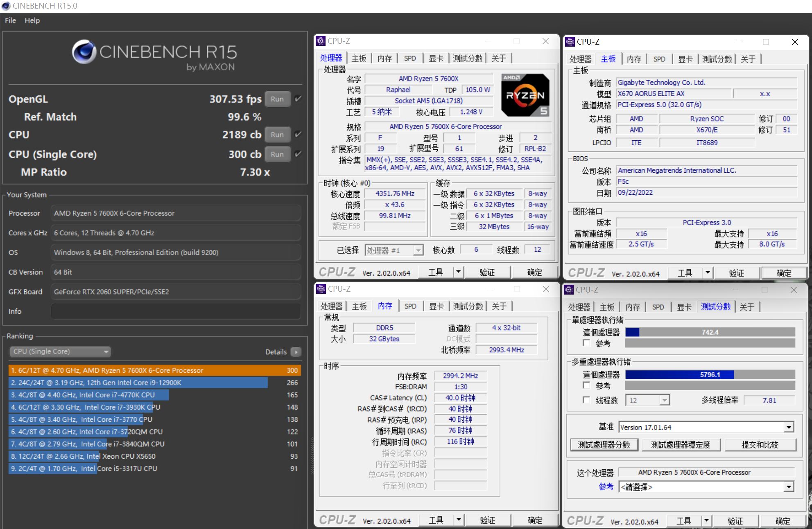Open the reference processor selection dropdown
This screenshot has height=529, width=812.
[x=789, y=487]
